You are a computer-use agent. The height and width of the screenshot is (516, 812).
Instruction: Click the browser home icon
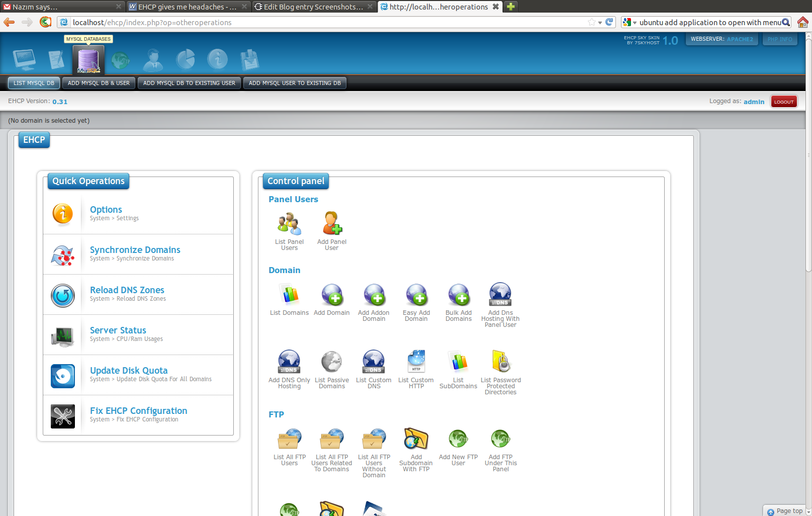pyautogui.click(x=802, y=22)
